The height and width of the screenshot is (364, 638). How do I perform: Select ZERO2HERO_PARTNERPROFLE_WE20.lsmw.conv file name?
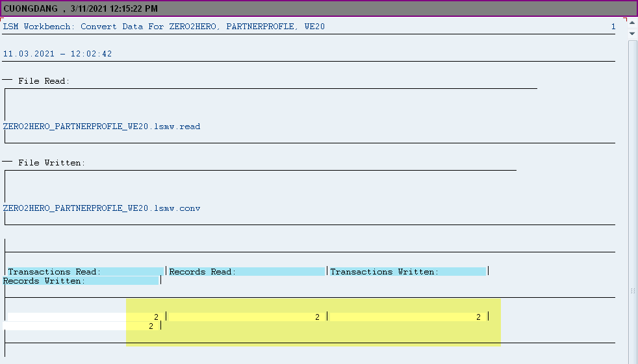pyautogui.click(x=101, y=208)
